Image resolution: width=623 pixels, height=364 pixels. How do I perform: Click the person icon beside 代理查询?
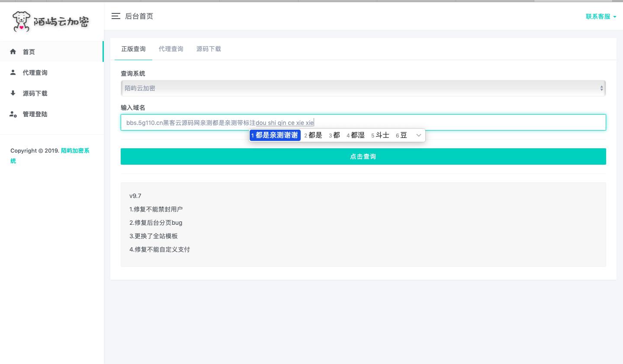13,73
